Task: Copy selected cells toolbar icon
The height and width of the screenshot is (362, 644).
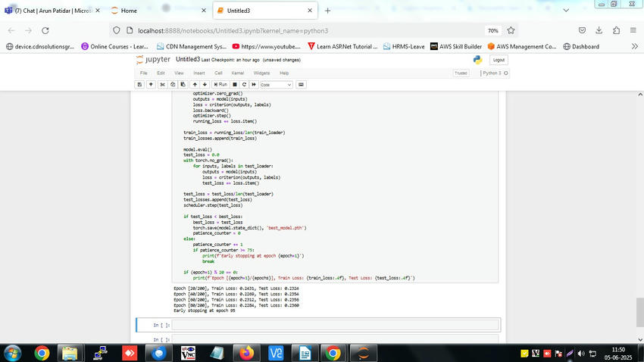Action: pos(173,85)
